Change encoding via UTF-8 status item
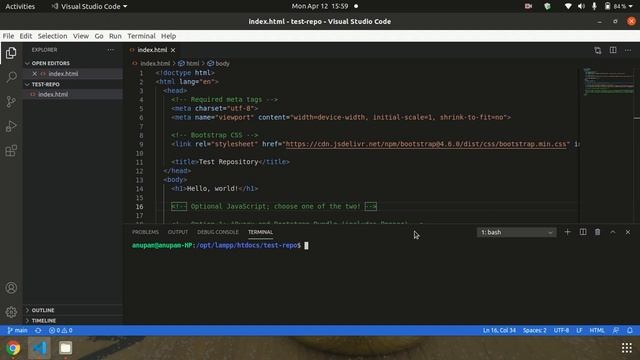The height and width of the screenshot is (360, 640). [x=561, y=330]
